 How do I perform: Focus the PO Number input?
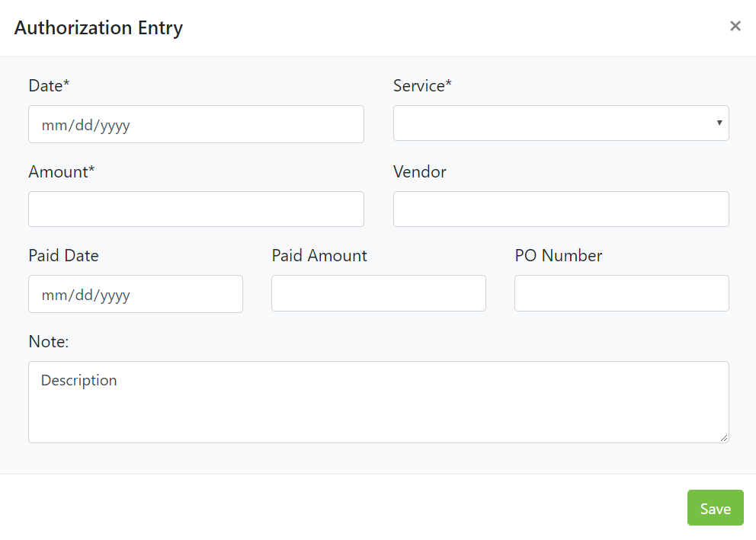point(622,293)
